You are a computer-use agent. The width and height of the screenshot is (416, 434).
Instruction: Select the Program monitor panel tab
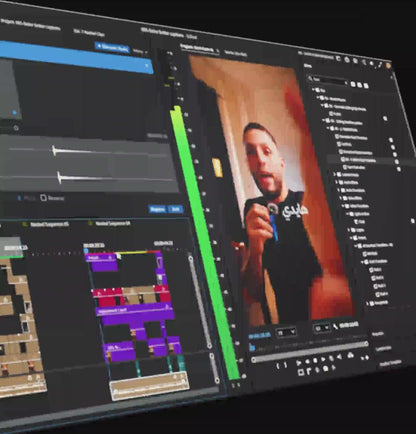pyautogui.click(x=196, y=48)
